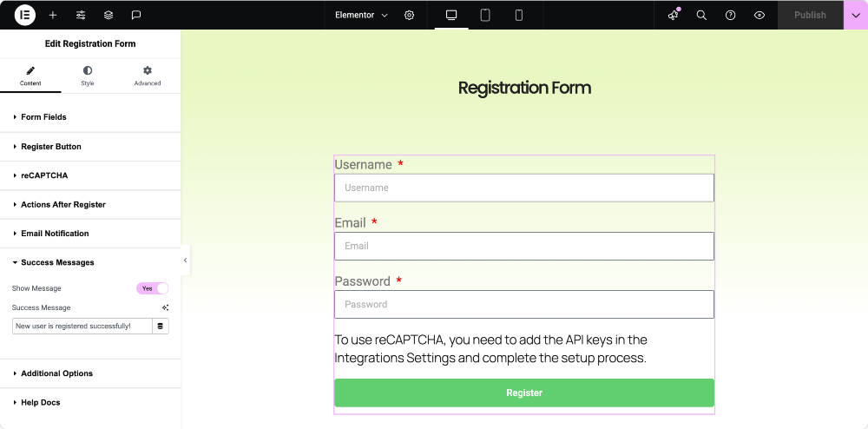The height and width of the screenshot is (429, 868).
Task: Switch to mobile preview mode
Action: [x=519, y=16]
